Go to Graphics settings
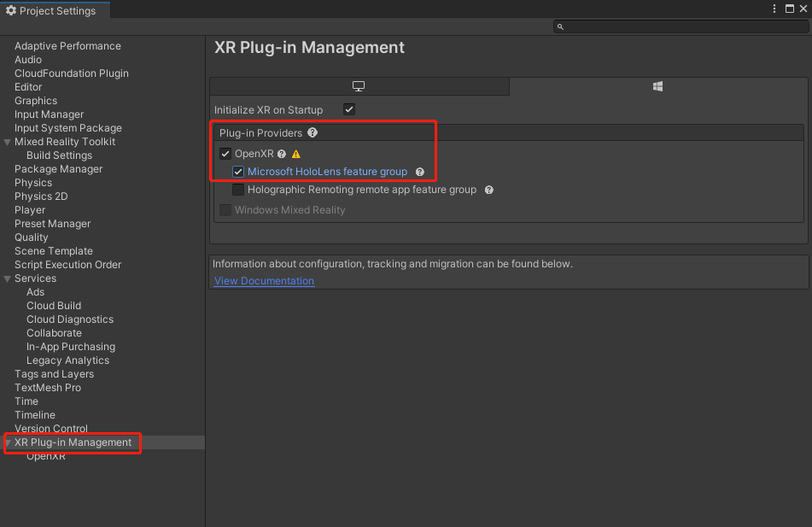Image resolution: width=812 pixels, height=527 pixels. (36, 101)
